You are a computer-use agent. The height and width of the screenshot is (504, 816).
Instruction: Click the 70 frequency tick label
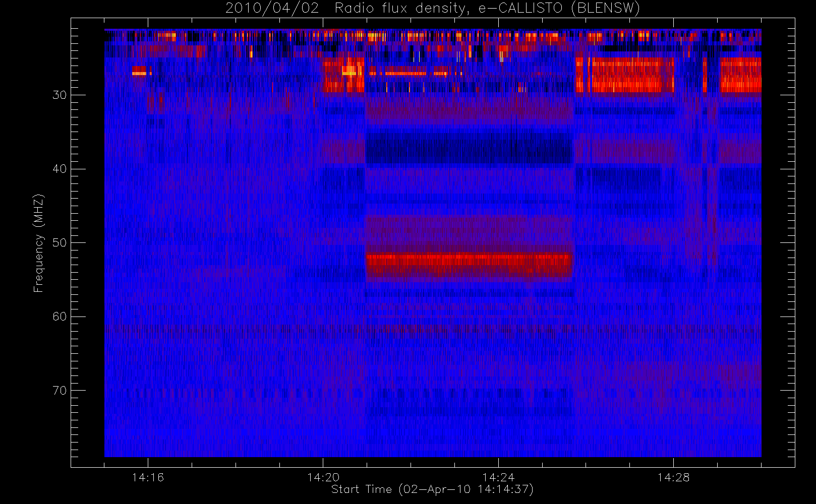point(60,390)
